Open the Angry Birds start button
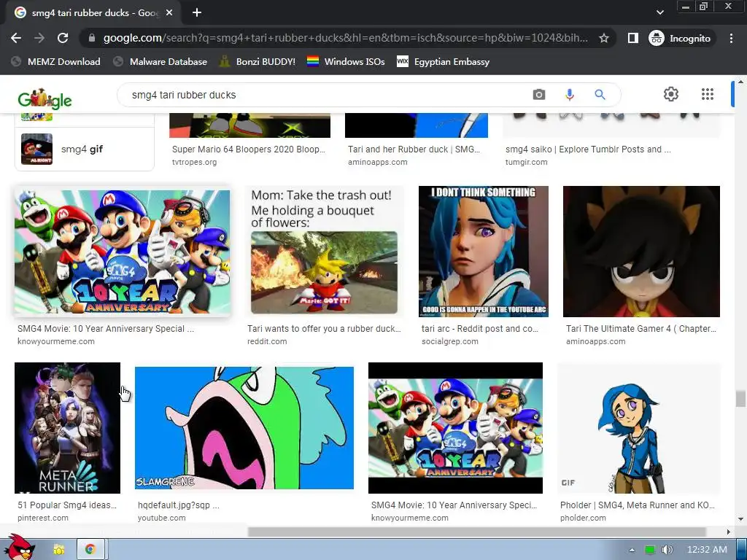Viewport: 747px width, 560px height. (x=19, y=547)
